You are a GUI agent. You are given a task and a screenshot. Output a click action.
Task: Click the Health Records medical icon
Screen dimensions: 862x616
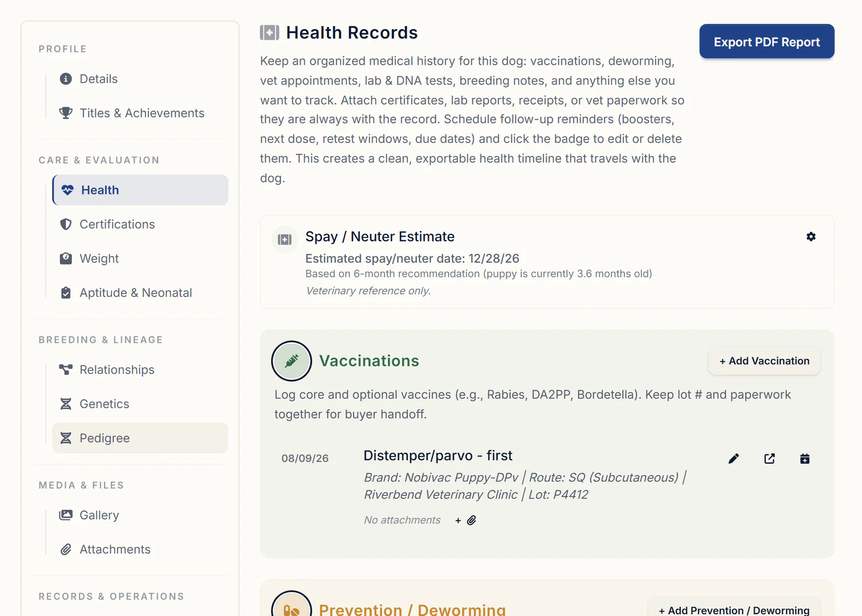pyautogui.click(x=269, y=32)
